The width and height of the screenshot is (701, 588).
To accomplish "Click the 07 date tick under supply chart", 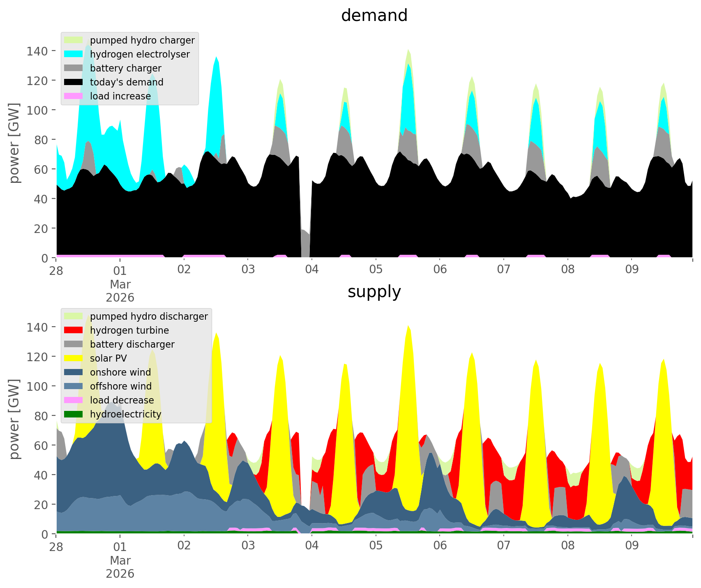I will coord(503,546).
